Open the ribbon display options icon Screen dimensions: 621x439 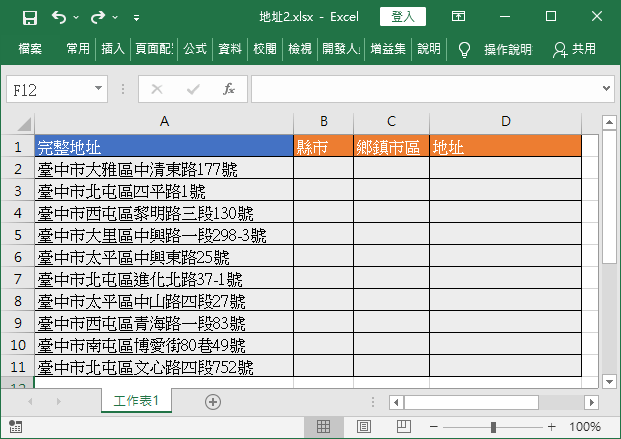click(x=458, y=16)
